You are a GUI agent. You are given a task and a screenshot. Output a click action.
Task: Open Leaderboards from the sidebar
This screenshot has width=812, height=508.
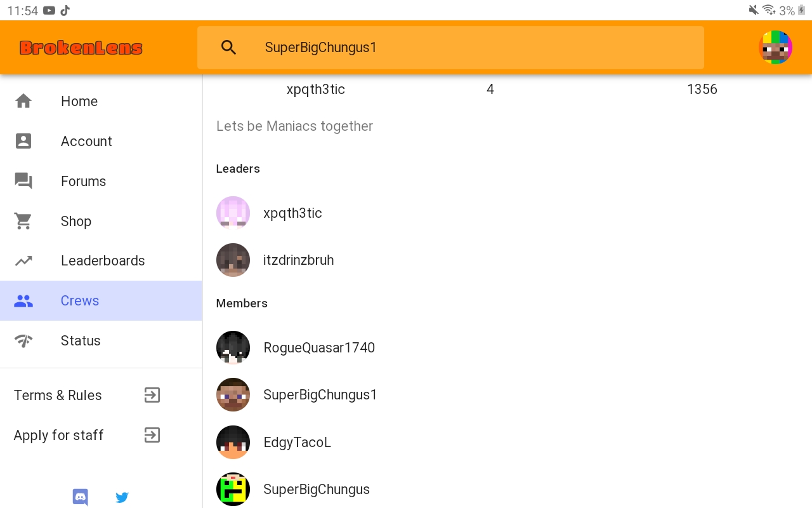pos(101,260)
